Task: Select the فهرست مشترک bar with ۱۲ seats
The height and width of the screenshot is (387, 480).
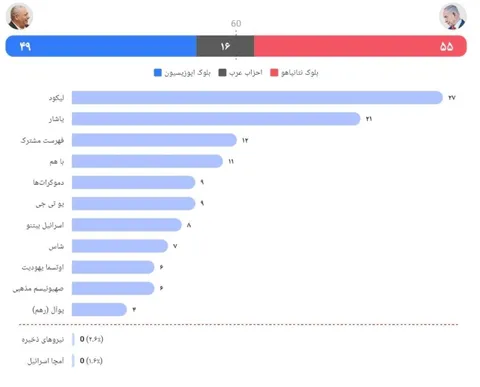Action: (154, 140)
